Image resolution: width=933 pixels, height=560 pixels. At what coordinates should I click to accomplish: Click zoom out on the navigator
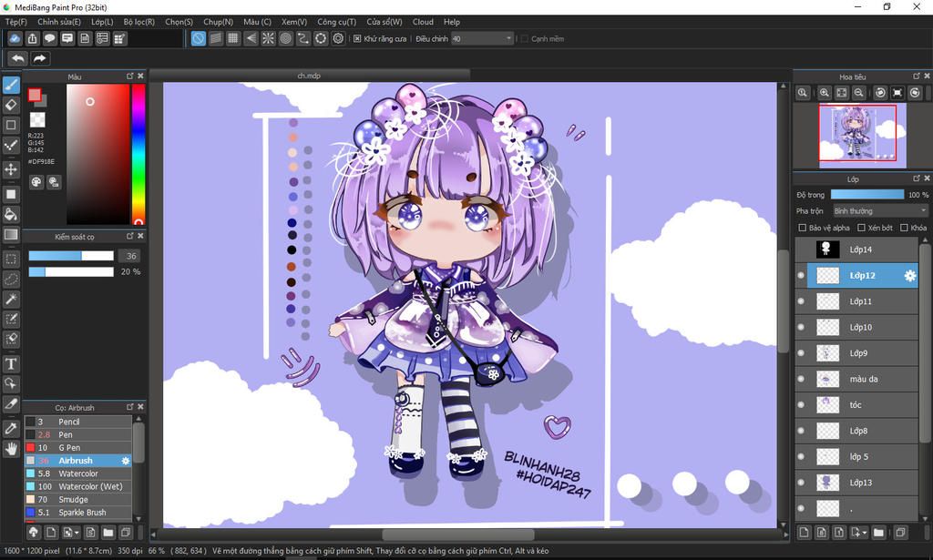[x=858, y=93]
